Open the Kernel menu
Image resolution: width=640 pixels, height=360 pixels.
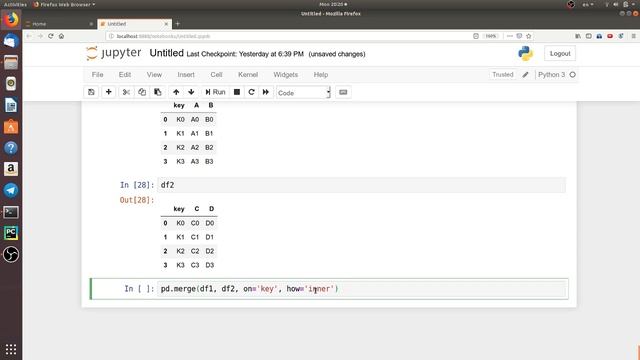[248, 75]
